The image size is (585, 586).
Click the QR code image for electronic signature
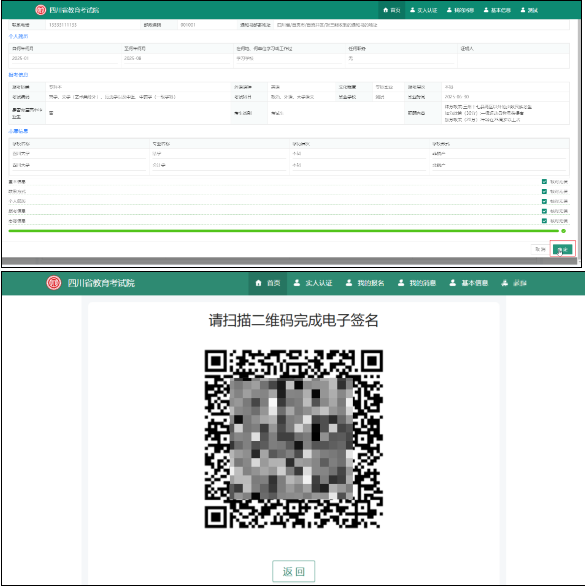point(293,439)
